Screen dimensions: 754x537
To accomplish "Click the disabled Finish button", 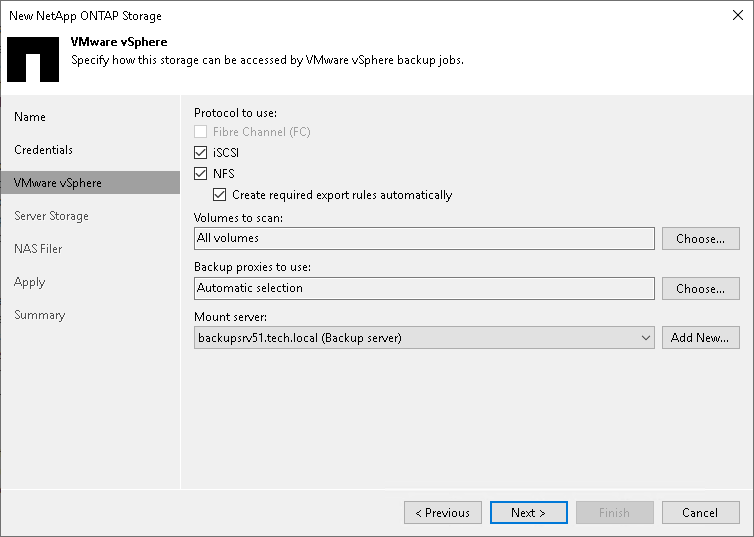I will [x=615, y=512].
